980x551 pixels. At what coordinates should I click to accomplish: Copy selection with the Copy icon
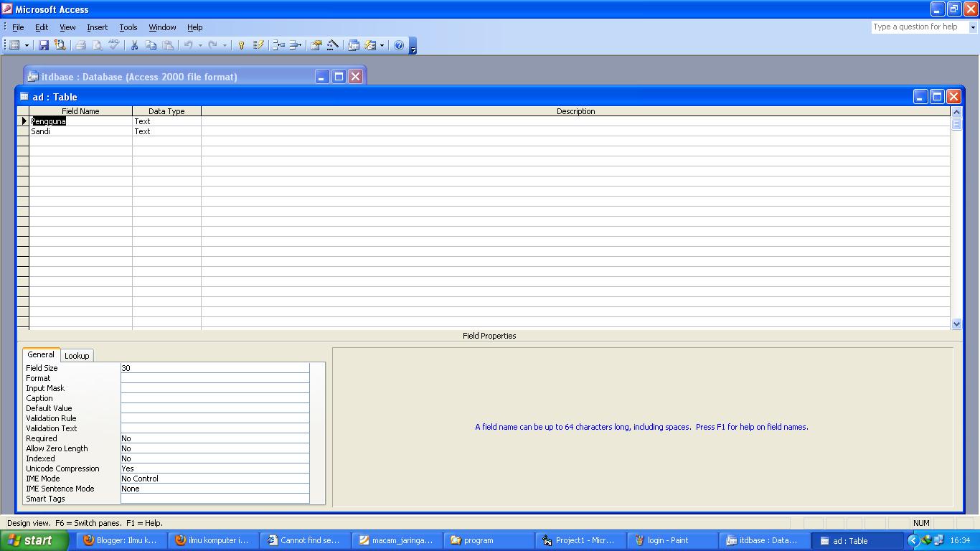pos(151,45)
